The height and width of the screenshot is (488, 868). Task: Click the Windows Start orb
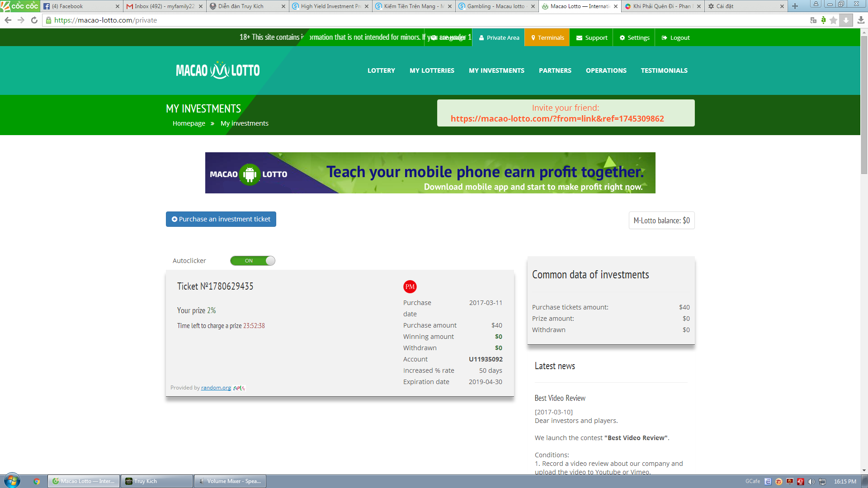[12, 481]
